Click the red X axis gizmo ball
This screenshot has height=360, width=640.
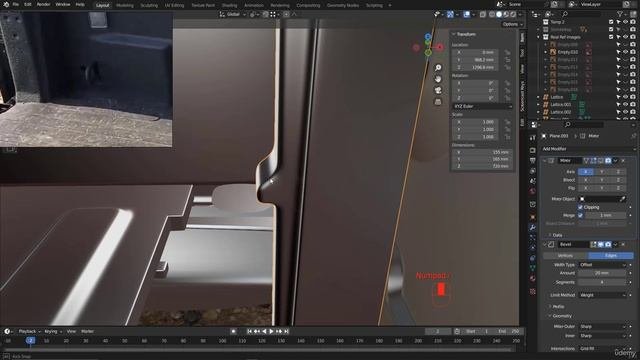[440, 47]
